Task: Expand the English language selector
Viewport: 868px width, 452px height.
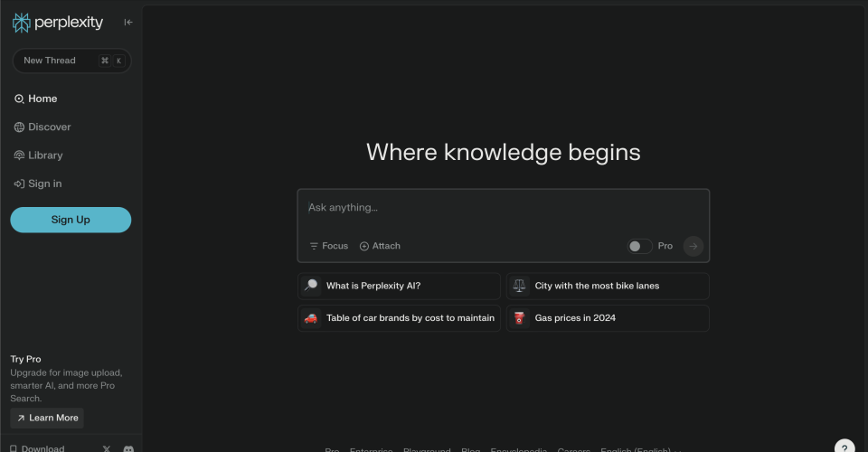Action: (x=638, y=449)
